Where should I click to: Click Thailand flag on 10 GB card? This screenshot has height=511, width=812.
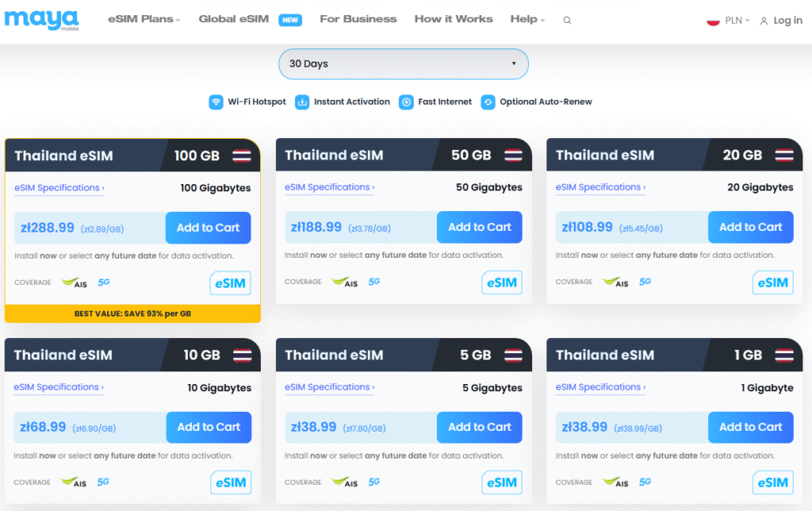[x=243, y=355]
